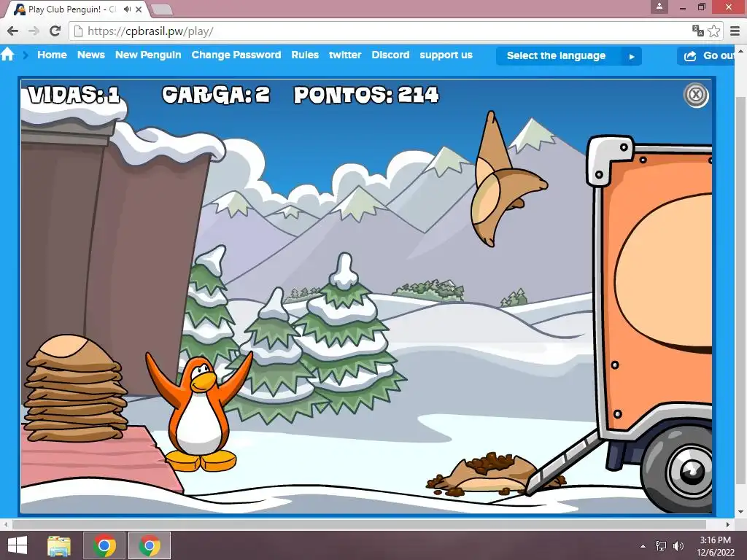Open File Explorer from the taskbar
Image resolution: width=747 pixels, height=560 pixels.
click(60, 545)
